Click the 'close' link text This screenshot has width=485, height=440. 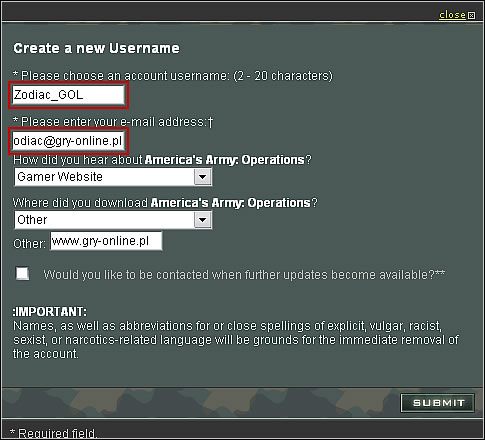click(x=452, y=15)
